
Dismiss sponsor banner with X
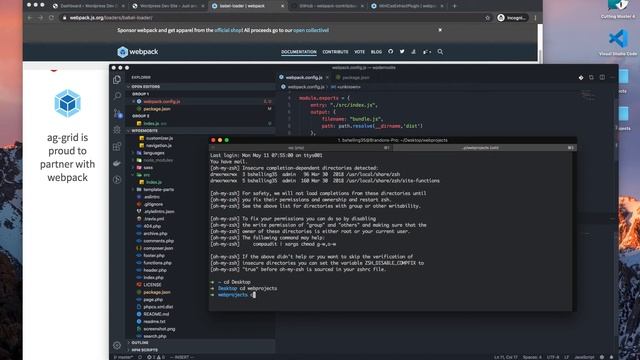click(x=440, y=30)
